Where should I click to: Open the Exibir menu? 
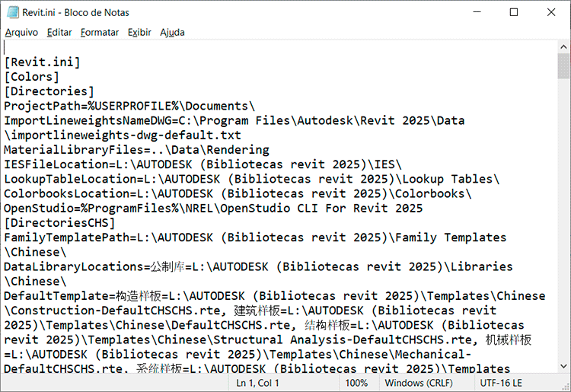point(139,33)
